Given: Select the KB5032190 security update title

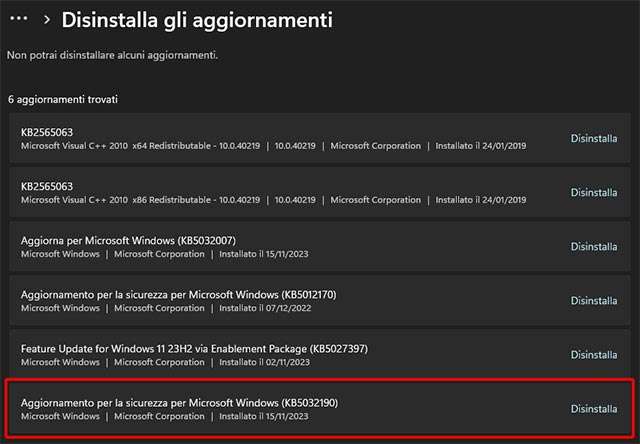Looking at the screenshot, I should [179, 402].
